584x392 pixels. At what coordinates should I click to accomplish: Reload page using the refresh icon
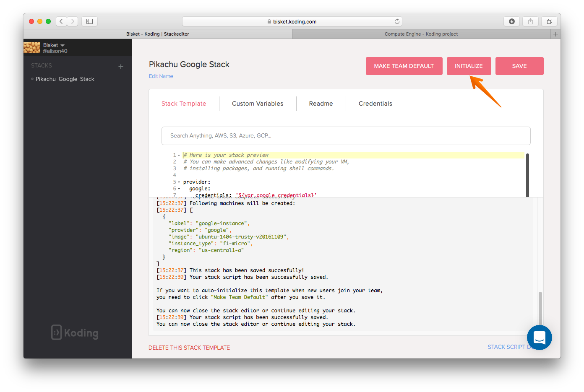coord(397,21)
